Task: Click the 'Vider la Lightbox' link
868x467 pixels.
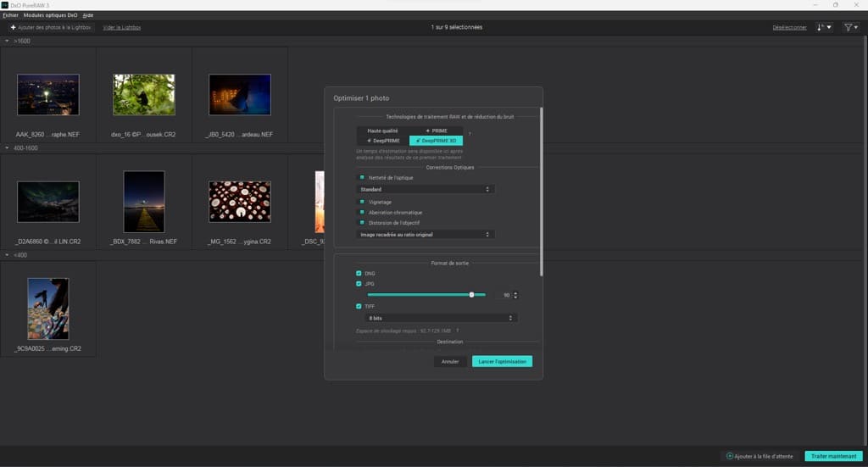Action: (x=122, y=27)
